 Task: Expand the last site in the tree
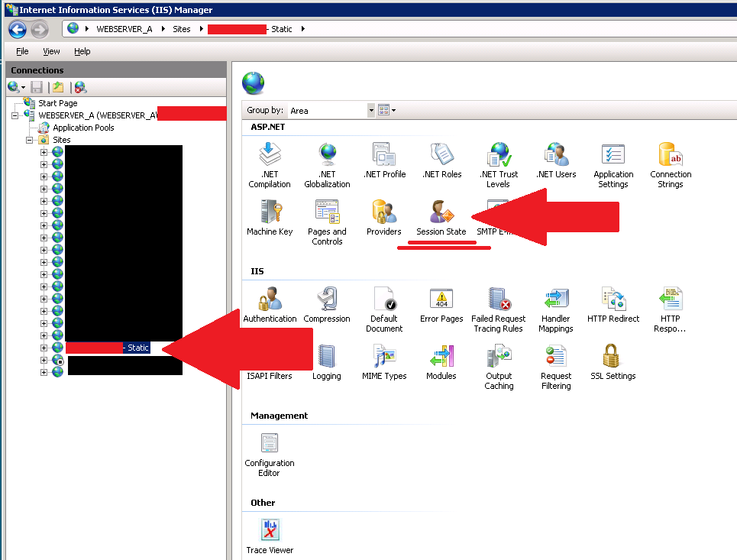pos(44,372)
